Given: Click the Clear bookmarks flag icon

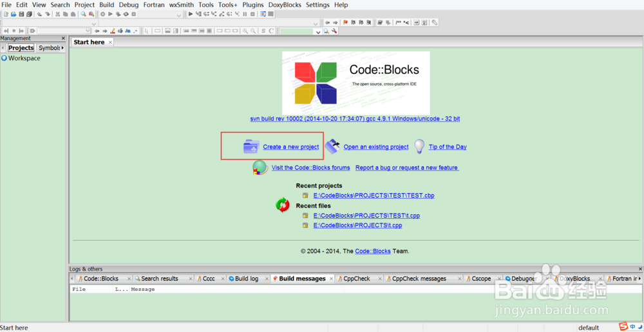Looking at the screenshot, I should point(369,22).
